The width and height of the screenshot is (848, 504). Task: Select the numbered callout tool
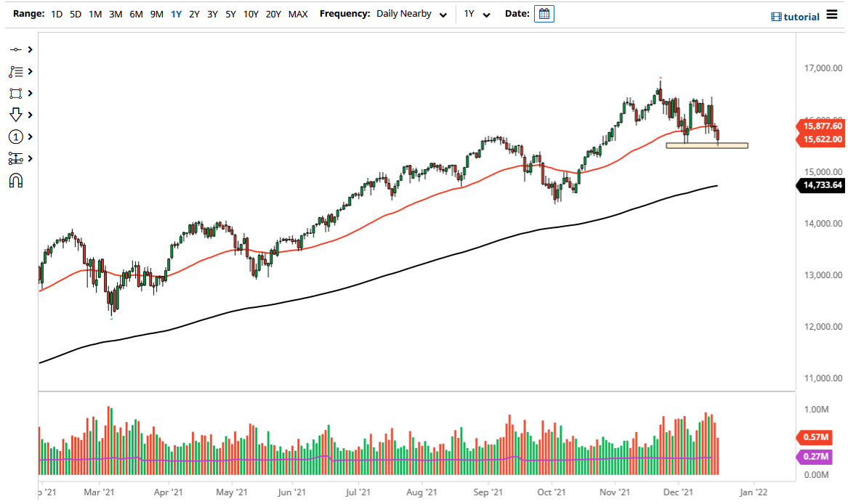pyautogui.click(x=15, y=137)
